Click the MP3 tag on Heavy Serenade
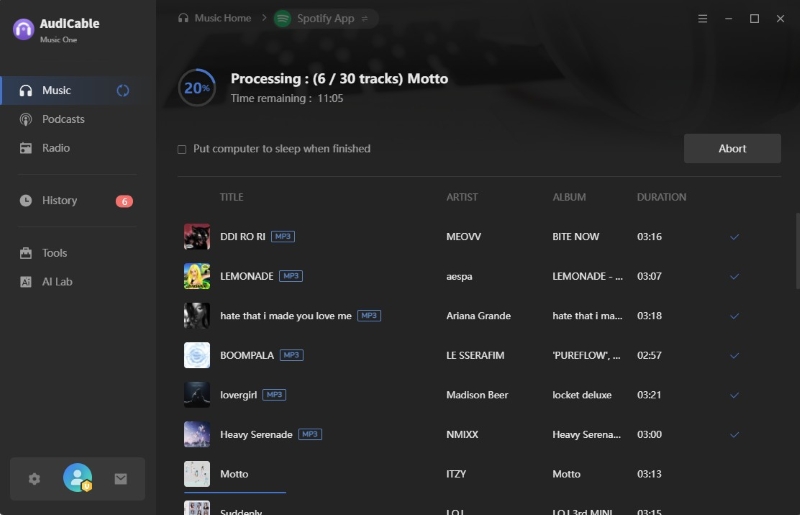Screen dimensions: 800x515 coord(310,434)
